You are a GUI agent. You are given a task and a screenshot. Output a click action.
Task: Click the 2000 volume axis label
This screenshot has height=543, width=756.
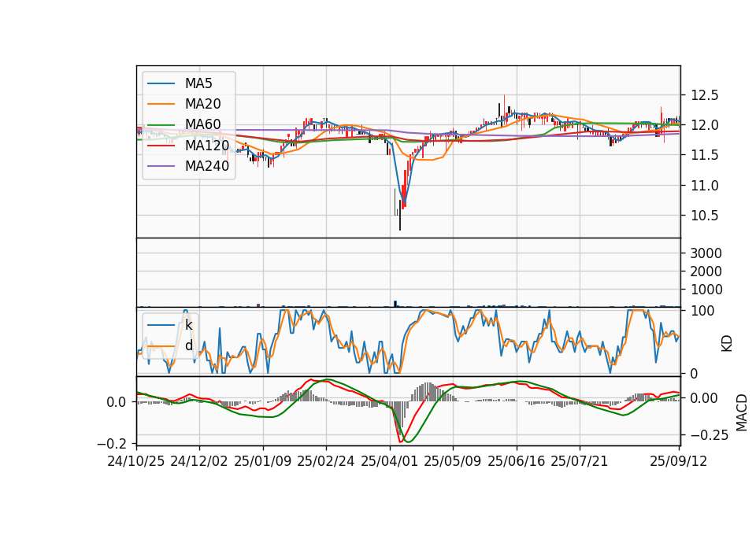[706, 271]
